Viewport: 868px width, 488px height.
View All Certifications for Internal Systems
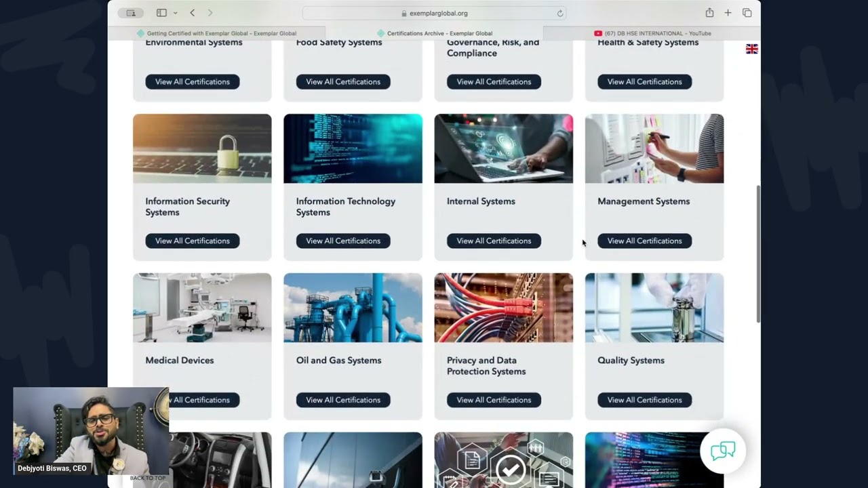tap(494, 241)
